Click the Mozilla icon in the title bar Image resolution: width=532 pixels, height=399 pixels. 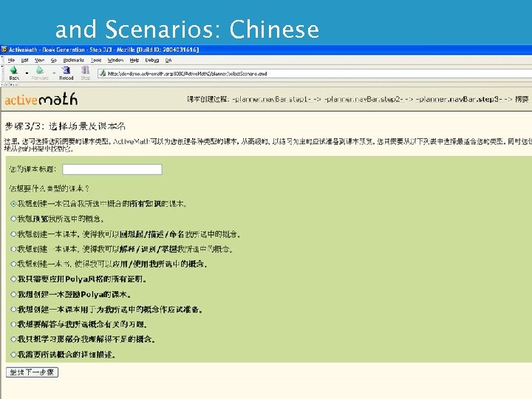(x=4, y=50)
